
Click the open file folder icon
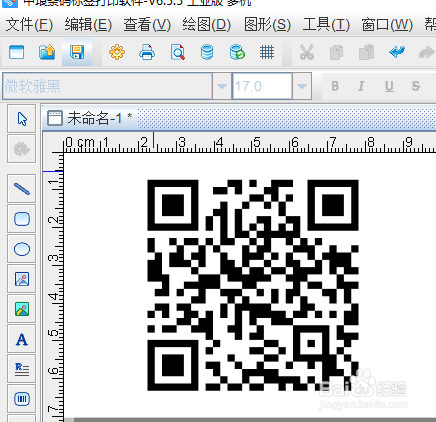tap(47, 52)
